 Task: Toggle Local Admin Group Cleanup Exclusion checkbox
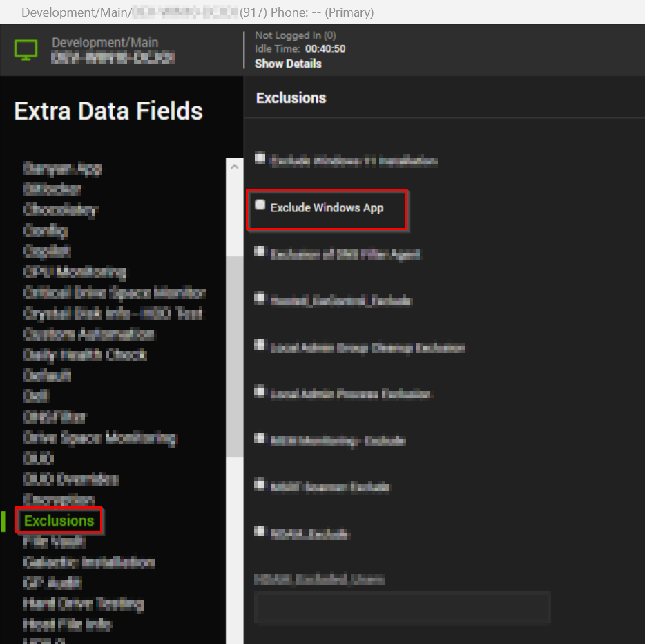tap(260, 345)
